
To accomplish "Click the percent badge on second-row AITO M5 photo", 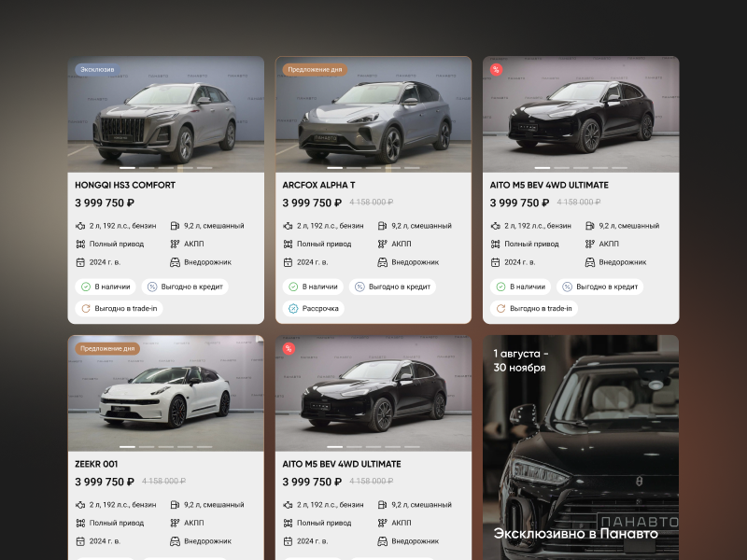I will 289,348.
